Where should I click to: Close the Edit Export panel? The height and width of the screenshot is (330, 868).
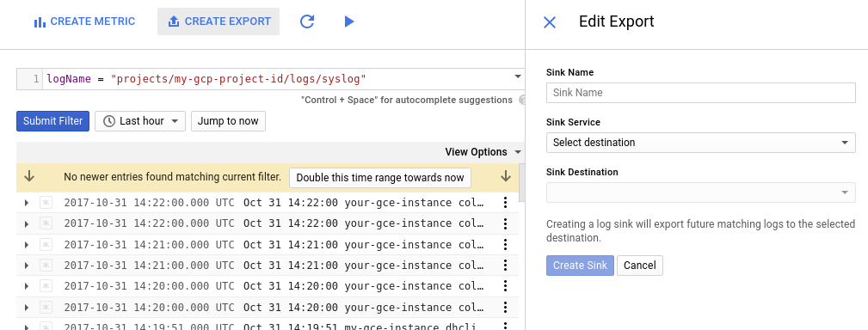(x=549, y=22)
